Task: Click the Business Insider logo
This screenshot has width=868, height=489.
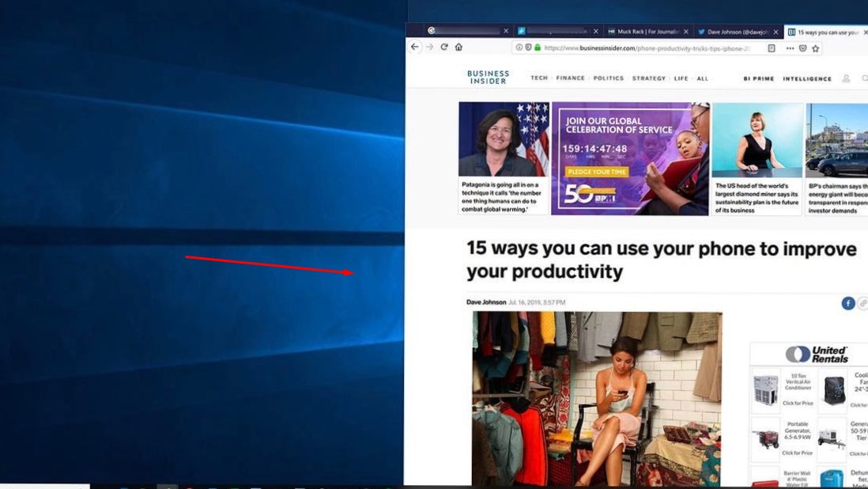Action: (487, 77)
